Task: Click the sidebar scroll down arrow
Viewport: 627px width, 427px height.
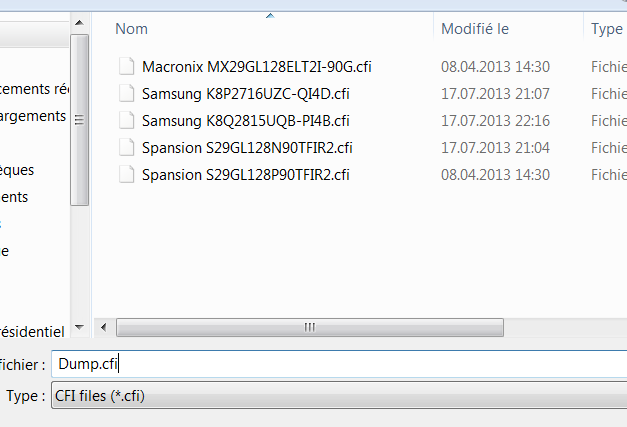Action: coord(79,327)
